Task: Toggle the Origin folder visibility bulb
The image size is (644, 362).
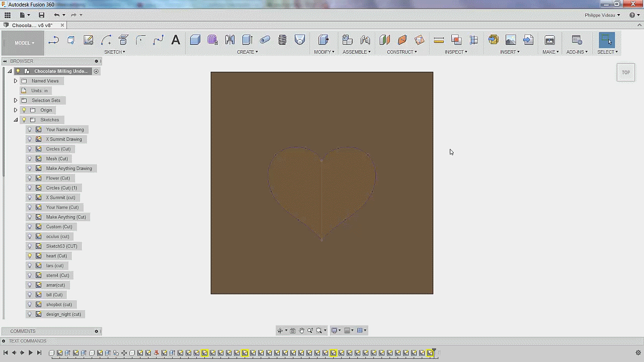Action: tap(24, 110)
